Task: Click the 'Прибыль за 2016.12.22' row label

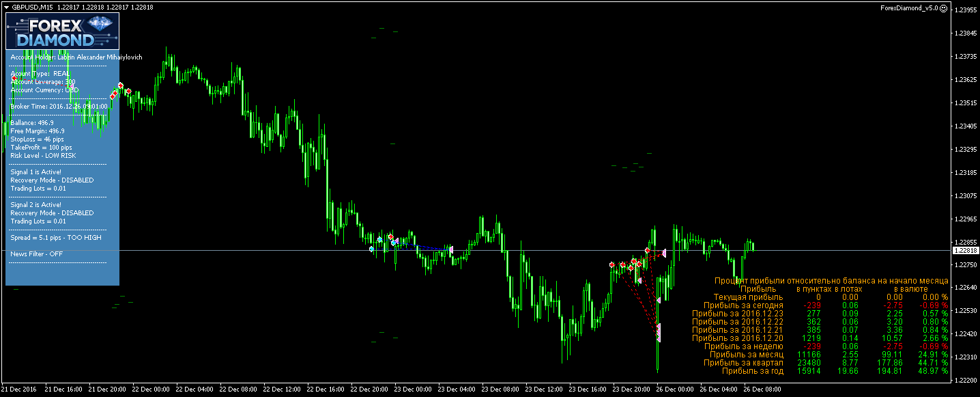Action: [738, 322]
